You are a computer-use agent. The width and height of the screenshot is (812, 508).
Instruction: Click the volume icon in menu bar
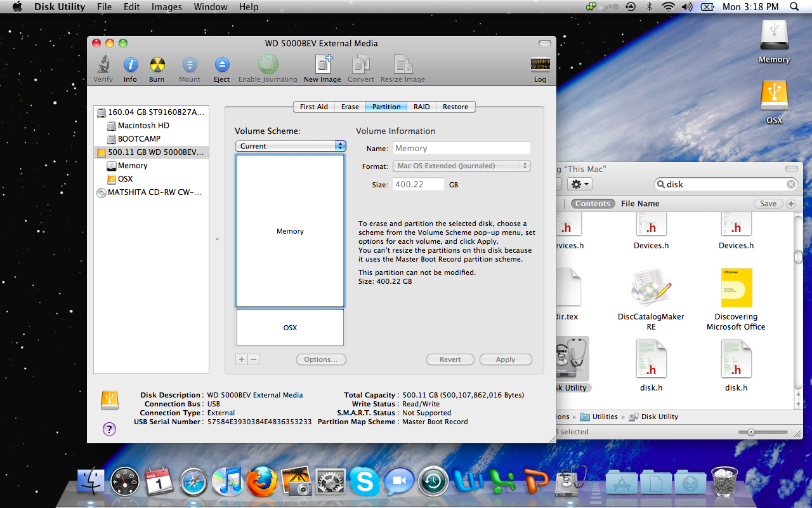click(687, 7)
